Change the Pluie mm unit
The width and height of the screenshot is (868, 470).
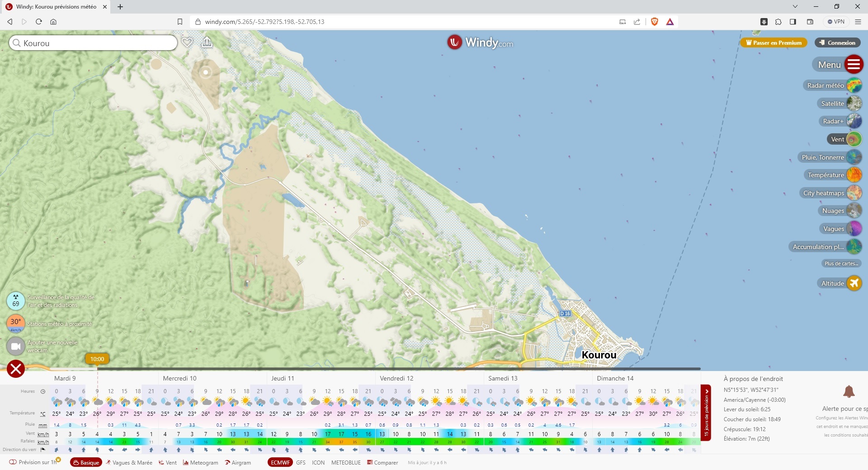pos(43,425)
